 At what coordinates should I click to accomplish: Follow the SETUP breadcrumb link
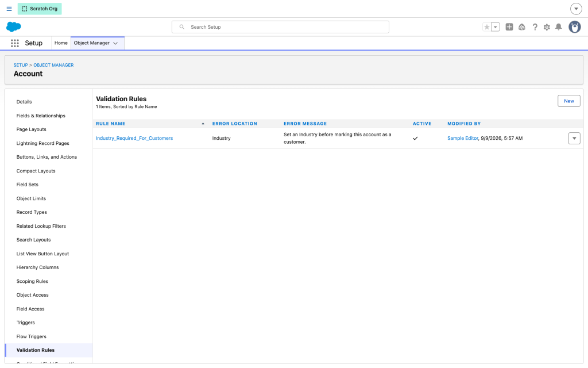click(21, 65)
